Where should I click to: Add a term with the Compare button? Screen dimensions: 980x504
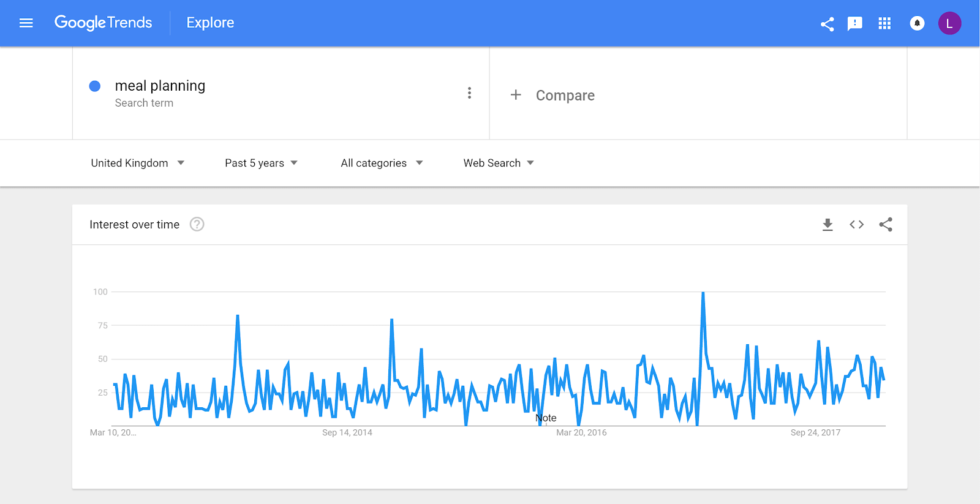click(552, 95)
